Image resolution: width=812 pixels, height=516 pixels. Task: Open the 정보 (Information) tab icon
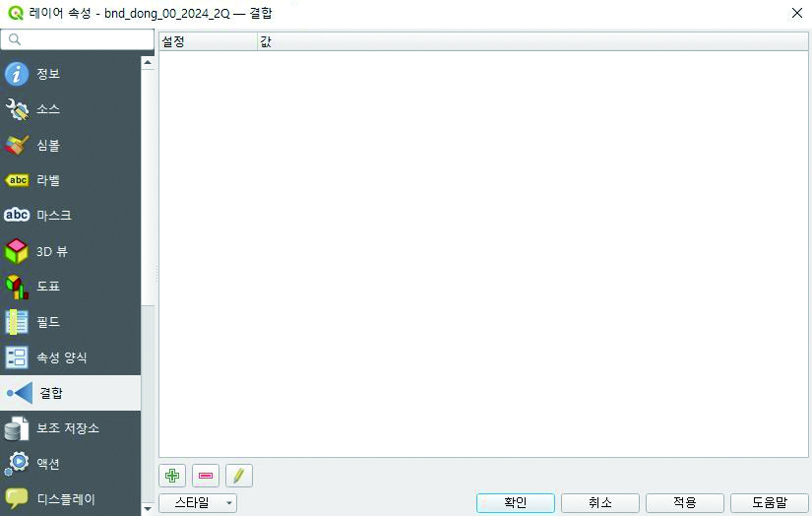click(17, 75)
